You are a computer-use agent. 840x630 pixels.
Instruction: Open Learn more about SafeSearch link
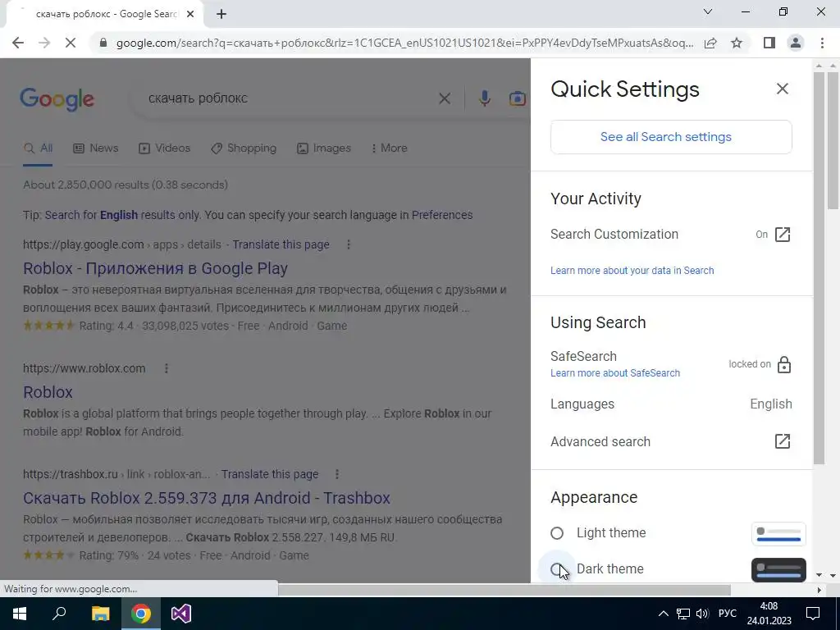click(615, 373)
